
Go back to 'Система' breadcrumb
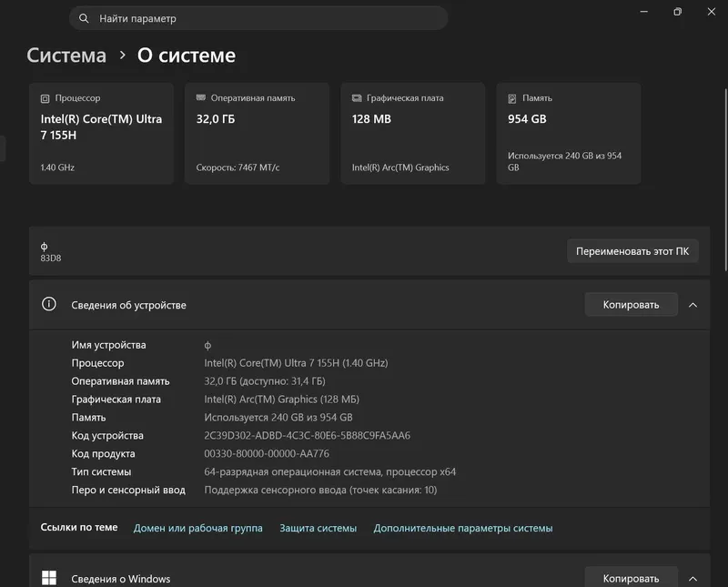click(66, 56)
